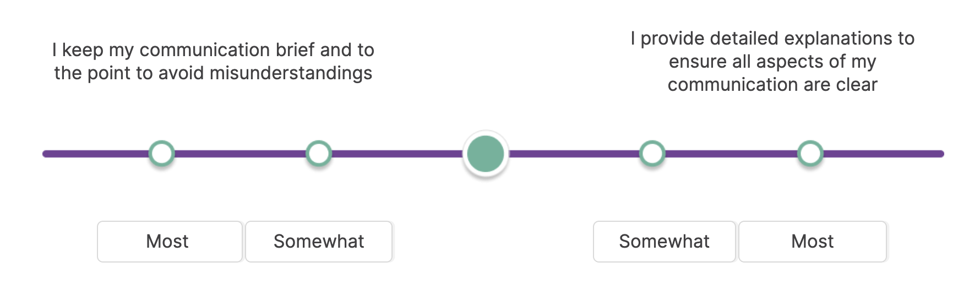Screen dimensions: 980x295
Task: Select the second slider point above left Somewhat
Action: (x=319, y=154)
